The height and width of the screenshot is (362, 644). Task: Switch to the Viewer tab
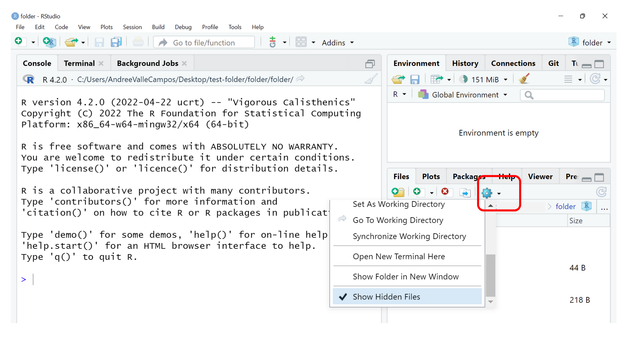pyautogui.click(x=540, y=177)
